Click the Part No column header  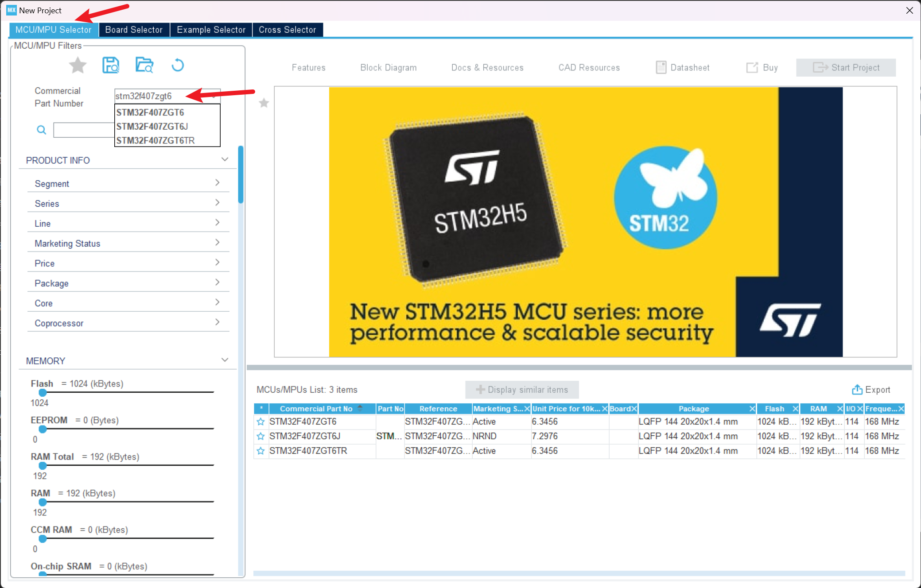390,409
